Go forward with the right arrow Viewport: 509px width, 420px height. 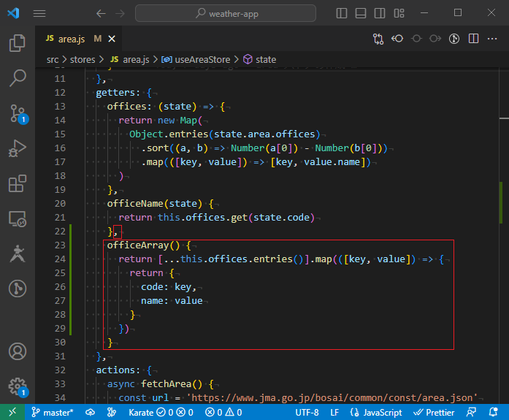tap(120, 13)
